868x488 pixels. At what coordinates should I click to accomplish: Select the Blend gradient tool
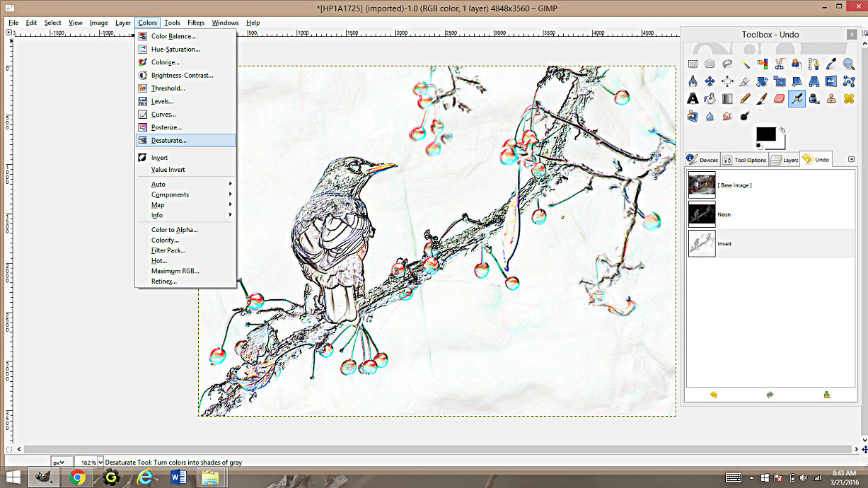(727, 98)
